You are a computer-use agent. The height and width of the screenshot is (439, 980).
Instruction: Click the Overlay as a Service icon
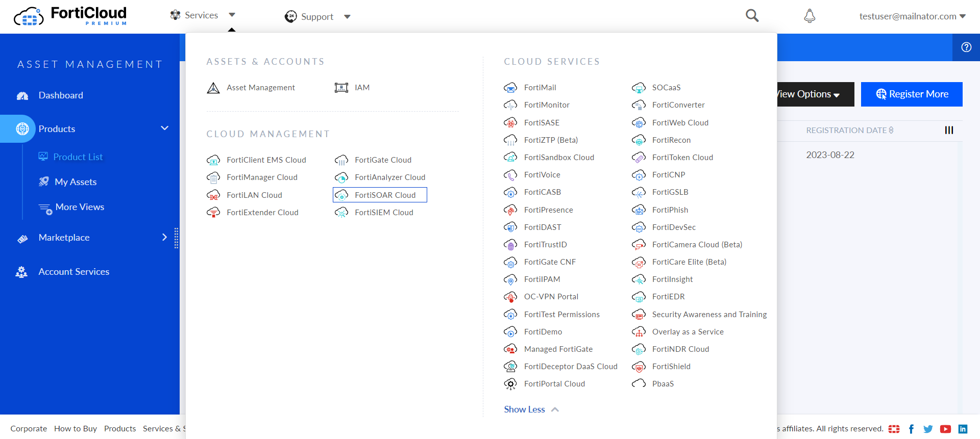click(x=639, y=332)
